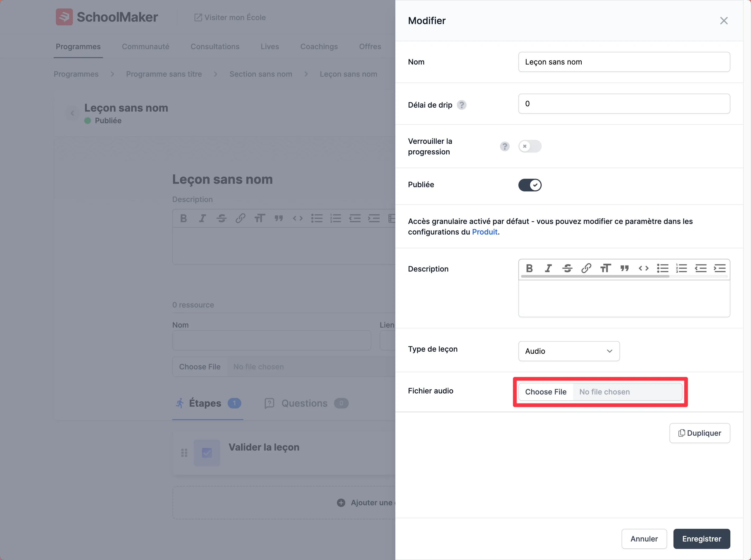Click help icon next to Délai de drip
The image size is (751, 560).
[461, 105]
